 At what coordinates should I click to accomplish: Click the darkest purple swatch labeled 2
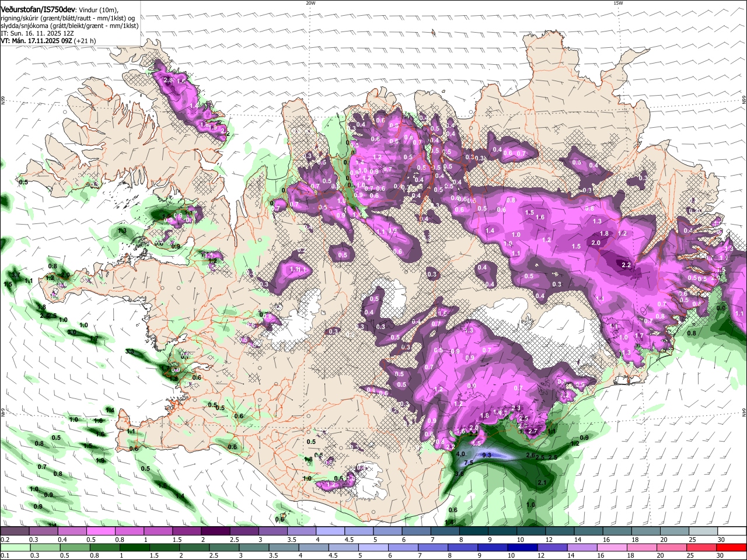coord(215,531)
